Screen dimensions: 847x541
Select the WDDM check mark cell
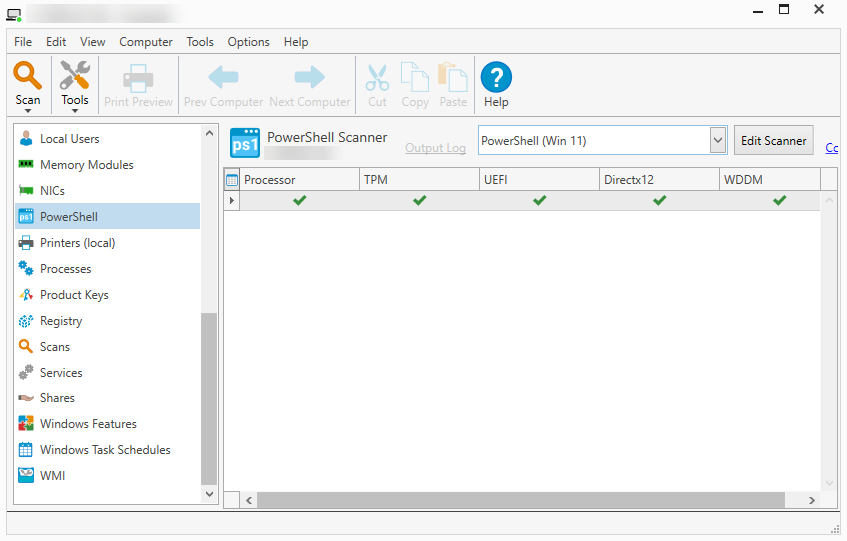pyautogui.click(x=779, y=200)
